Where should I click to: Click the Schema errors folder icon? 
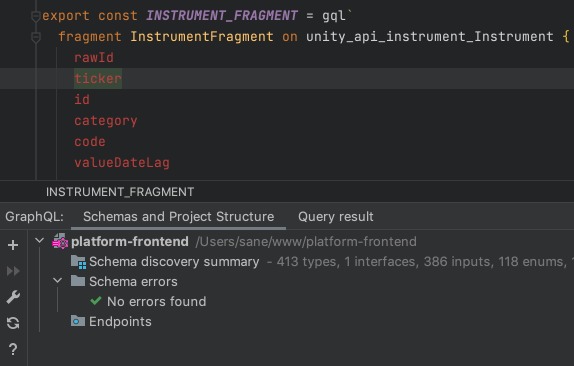click(78, 281)
